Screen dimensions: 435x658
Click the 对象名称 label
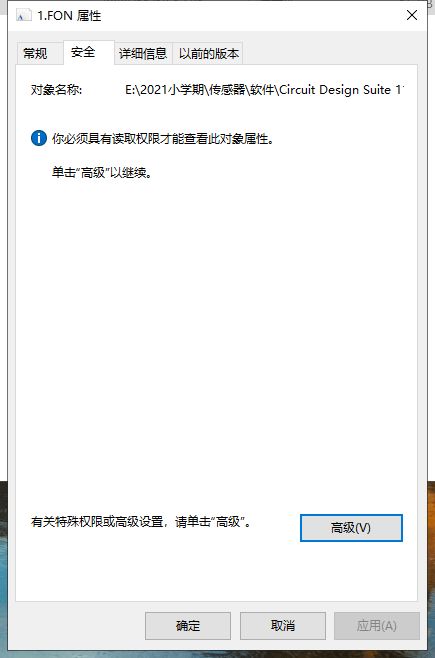pyautogui.click(x=56, y=90)
